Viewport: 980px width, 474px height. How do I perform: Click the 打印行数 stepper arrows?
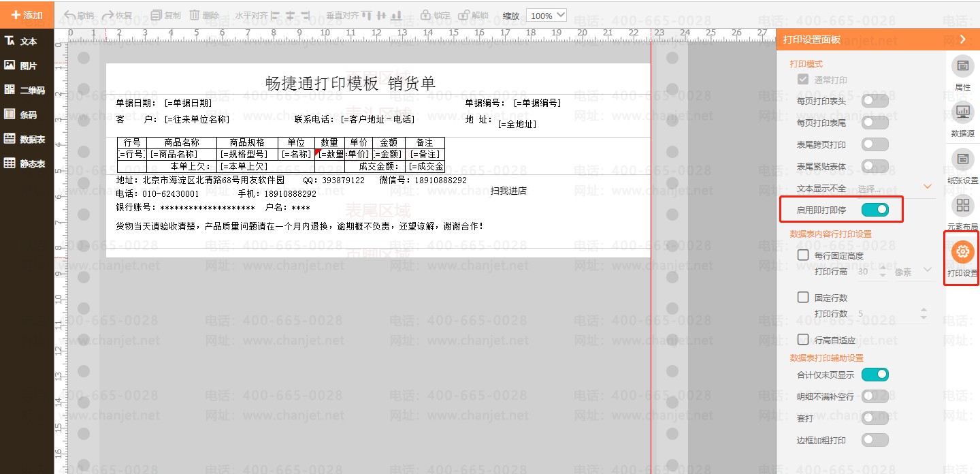tap(924, 313)
